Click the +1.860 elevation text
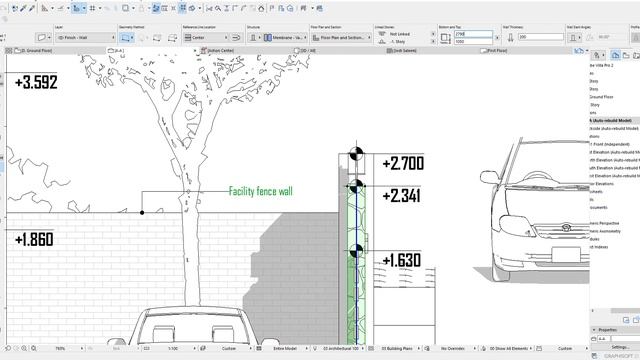The width and height of the screenshot is (640, 360). click(x=34, y=239)
